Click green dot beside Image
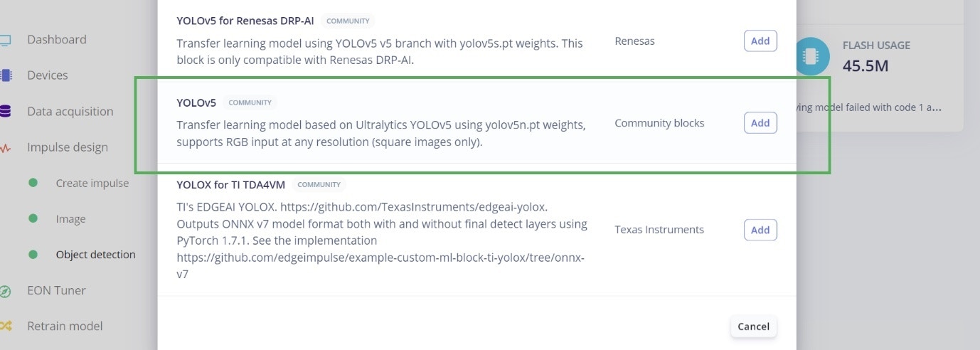The height and width of the screenshot is (350, 980). tap(33, 218)
